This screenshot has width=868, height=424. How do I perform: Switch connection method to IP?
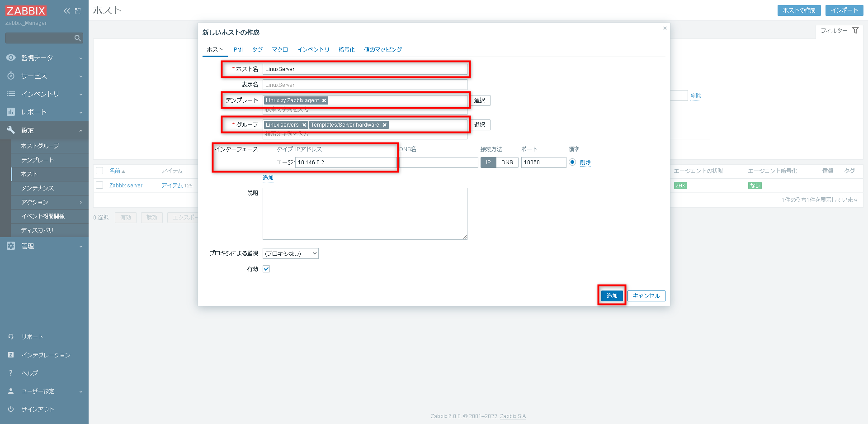point(488,162)
